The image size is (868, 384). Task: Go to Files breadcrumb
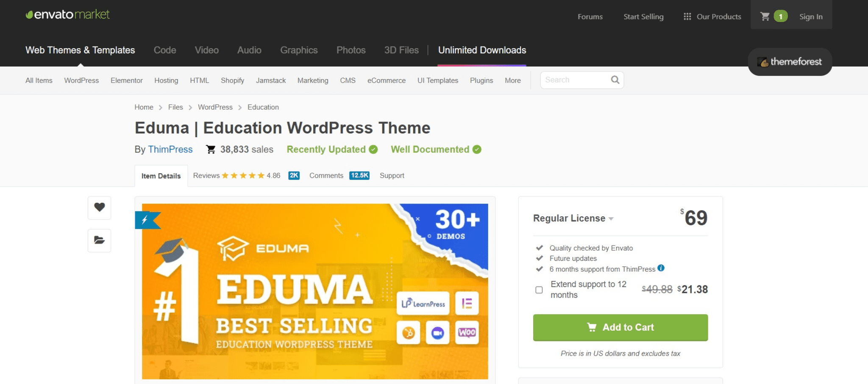[x=175, y=107]
